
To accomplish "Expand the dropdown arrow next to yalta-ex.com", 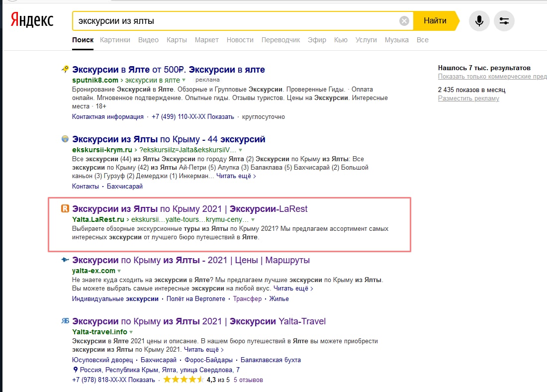I will point(119,271).
